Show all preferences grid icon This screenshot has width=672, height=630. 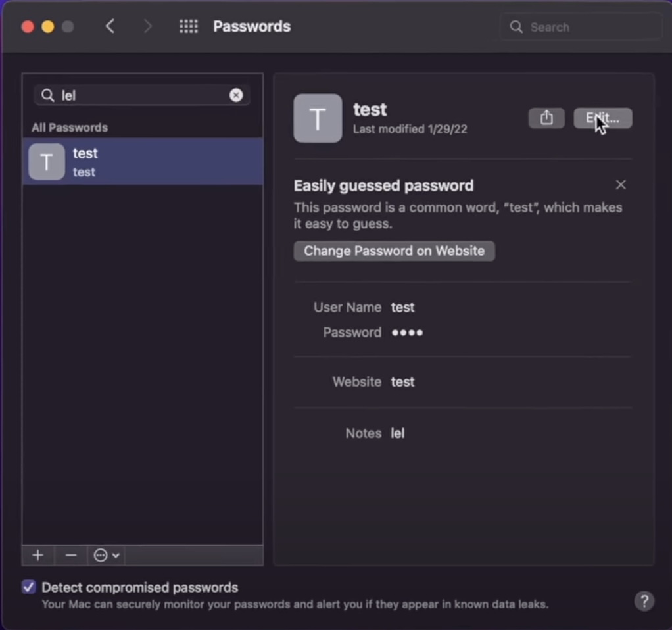point(189,26)
